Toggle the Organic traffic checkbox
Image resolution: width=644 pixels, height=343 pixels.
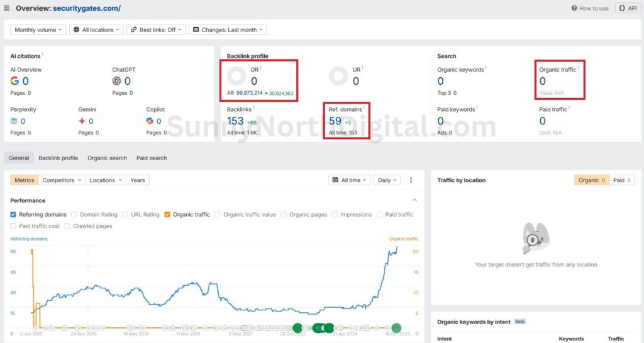click(167, 215)
